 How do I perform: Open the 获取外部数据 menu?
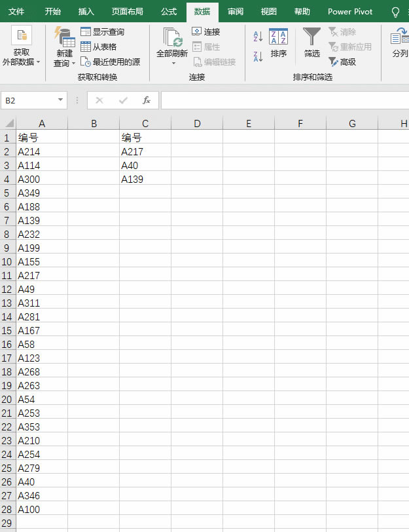(22, 46)
